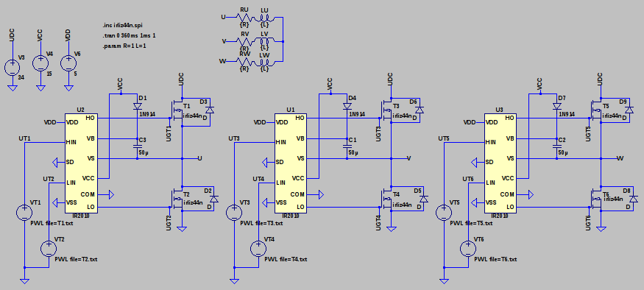Image resolution: width=644 pixels, height=290 pixels.
Task: Select the VT2 PWL source symbol
Action: point(49,249)
